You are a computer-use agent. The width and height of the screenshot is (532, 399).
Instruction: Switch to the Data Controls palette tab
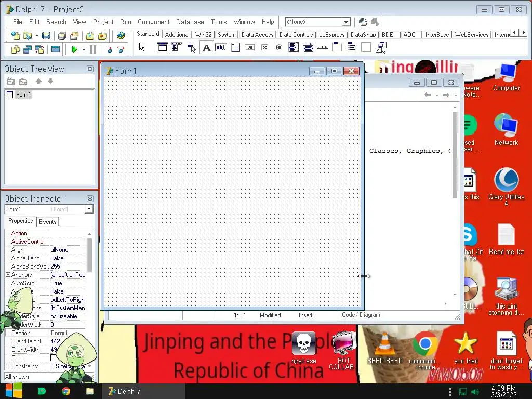296,35
